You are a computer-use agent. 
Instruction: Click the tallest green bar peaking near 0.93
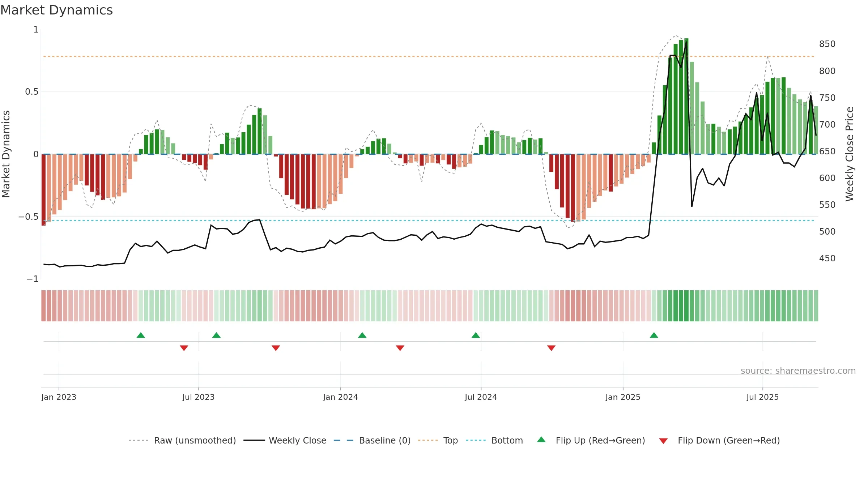click(686, 96)
